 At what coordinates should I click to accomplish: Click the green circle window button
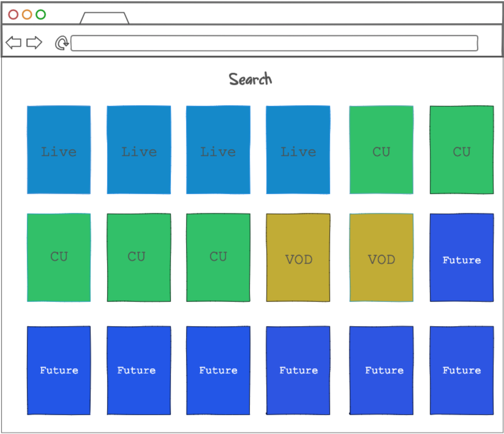[41, 14]
